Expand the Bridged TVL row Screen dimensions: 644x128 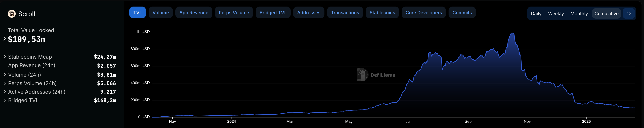click(x=5, y=100)
